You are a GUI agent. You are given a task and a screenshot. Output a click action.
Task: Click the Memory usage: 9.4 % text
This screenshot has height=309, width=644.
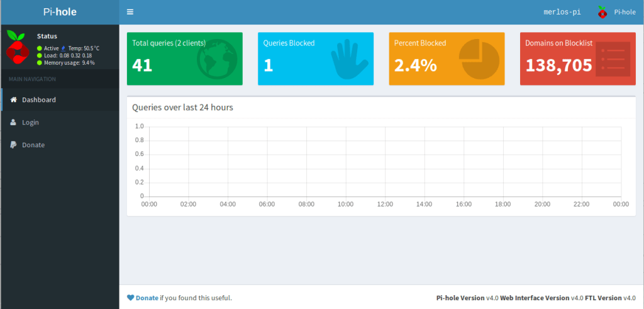point(69,63)
